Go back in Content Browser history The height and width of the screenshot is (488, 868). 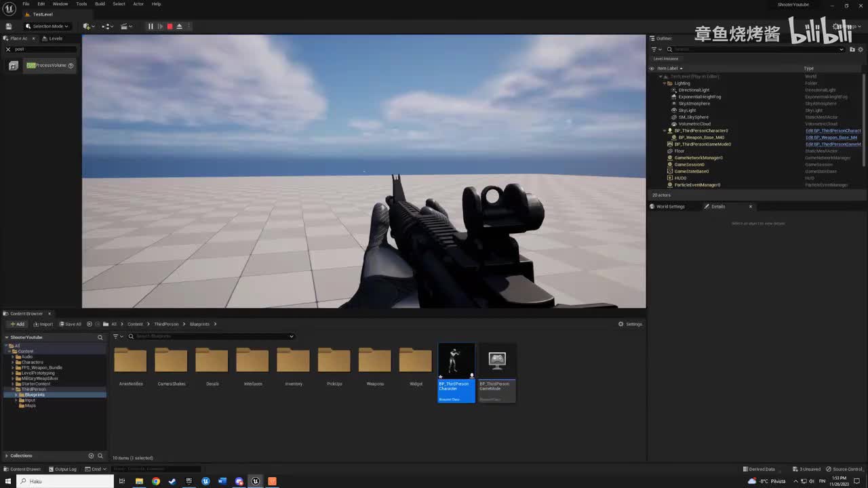[x=89, y=324]
